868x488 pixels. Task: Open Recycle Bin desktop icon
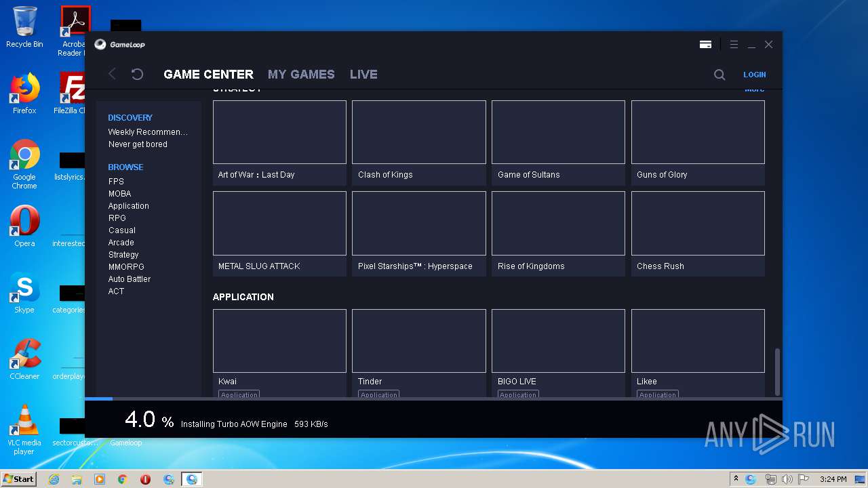tap(24, 27)
